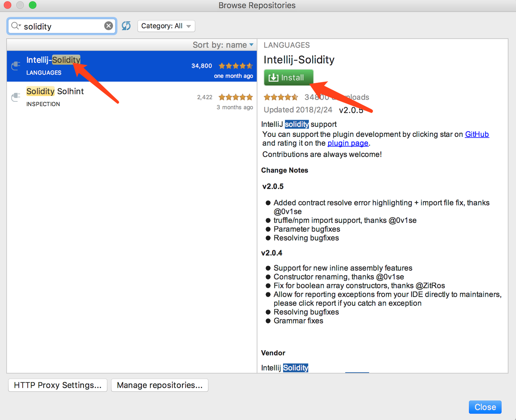Click the star rating below the Install button
Screen dimensions: 516x420
281,97
